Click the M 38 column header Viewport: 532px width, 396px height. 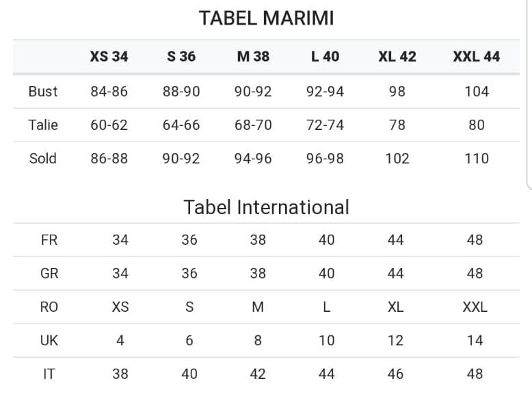[x=253, y=57]
